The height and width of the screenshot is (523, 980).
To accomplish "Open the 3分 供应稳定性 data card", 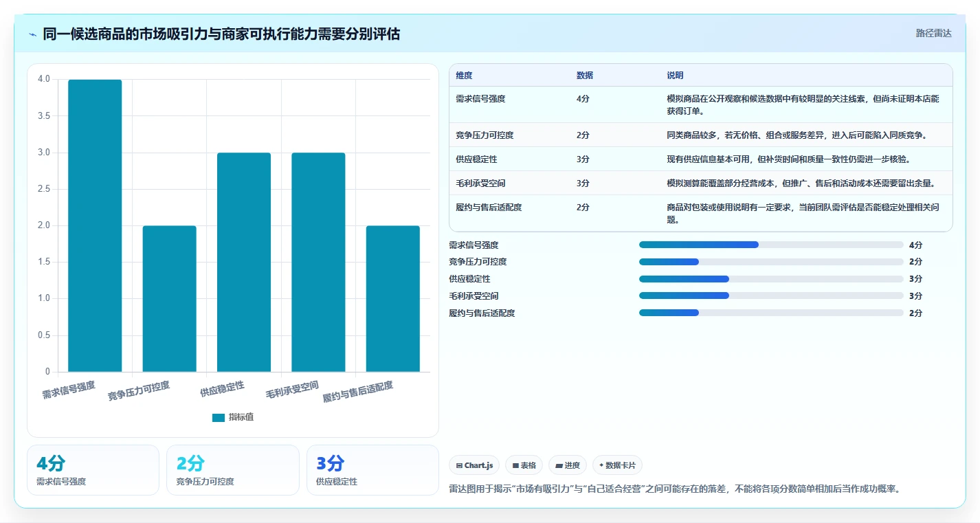I will tap(372, 470).
